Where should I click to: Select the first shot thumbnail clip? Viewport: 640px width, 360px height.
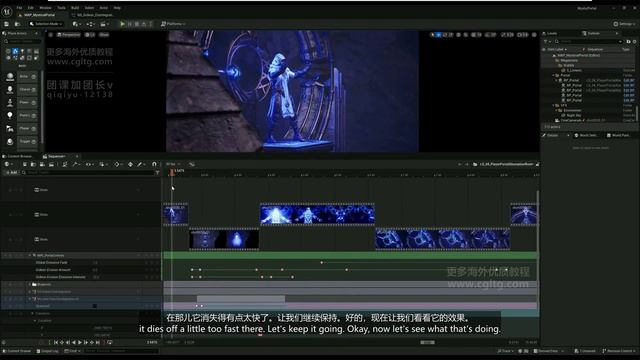(176, 214)
